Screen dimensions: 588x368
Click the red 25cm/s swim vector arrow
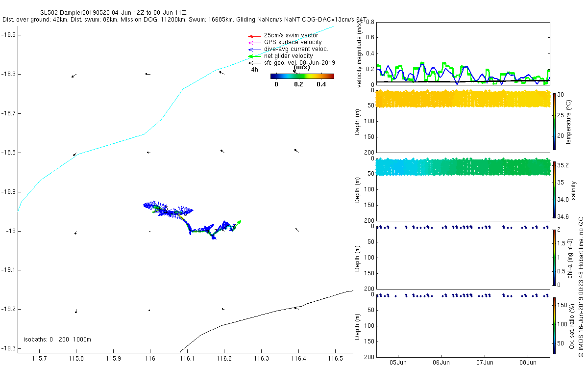click(x=254, y=36)
